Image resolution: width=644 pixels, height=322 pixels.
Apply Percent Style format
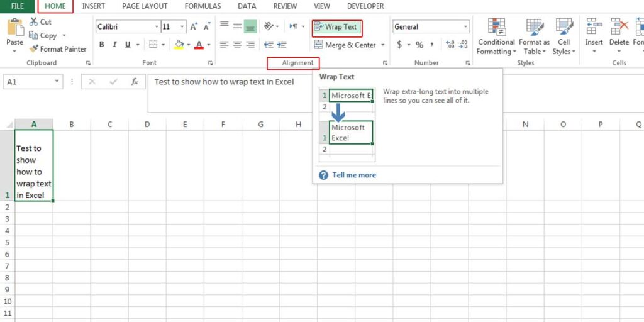coord(419,45)
